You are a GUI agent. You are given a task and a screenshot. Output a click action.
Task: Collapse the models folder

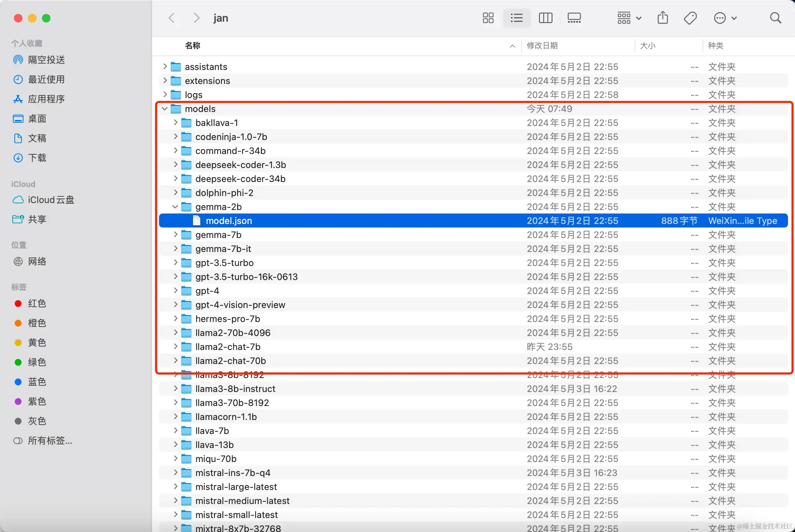point(165,109)
